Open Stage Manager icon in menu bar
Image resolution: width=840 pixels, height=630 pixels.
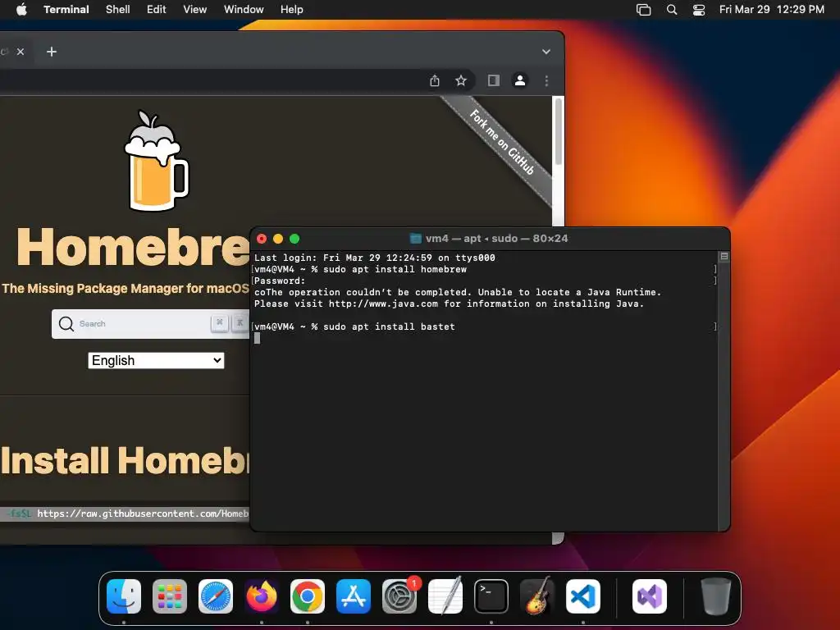(x=643, y=9)
